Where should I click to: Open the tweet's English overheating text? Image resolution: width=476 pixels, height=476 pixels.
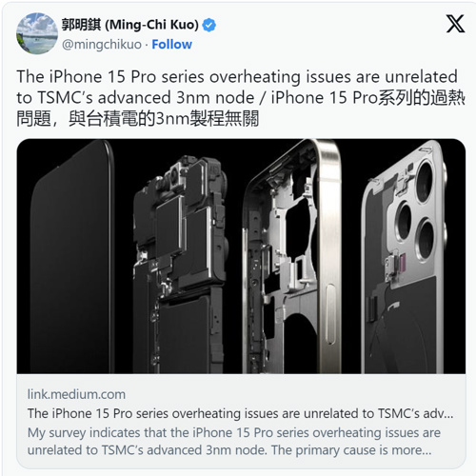[x=237, y=87]
